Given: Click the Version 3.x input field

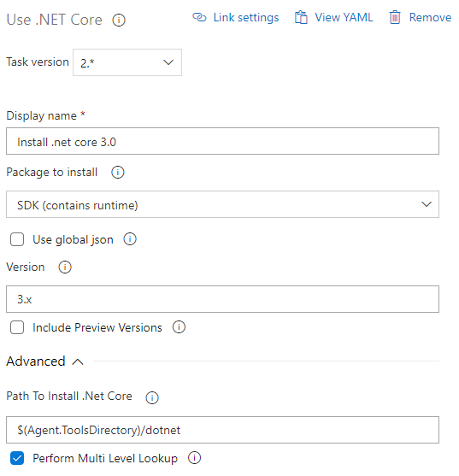Looking at the screenshot, I should click(x=222, y=299).
